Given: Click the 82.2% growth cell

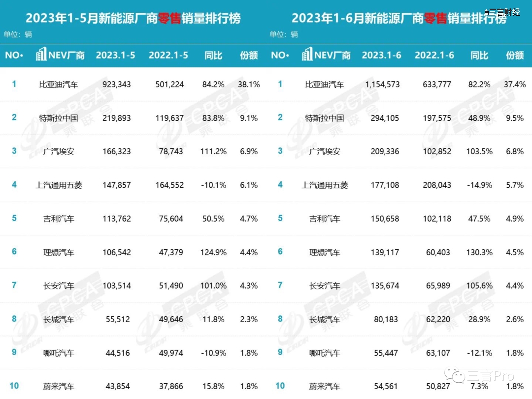Looking at the screenshot, I should tap(479, 85).
